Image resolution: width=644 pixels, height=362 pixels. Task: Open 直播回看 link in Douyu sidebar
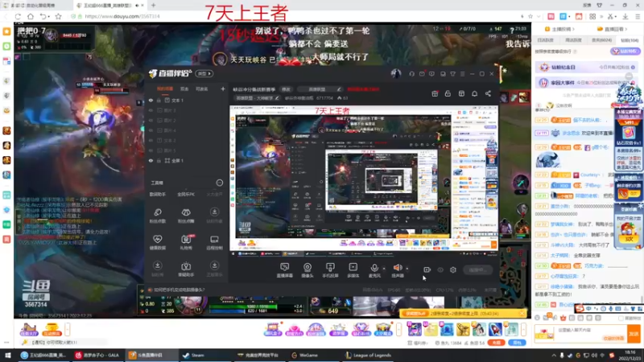(x=613, y=29)
